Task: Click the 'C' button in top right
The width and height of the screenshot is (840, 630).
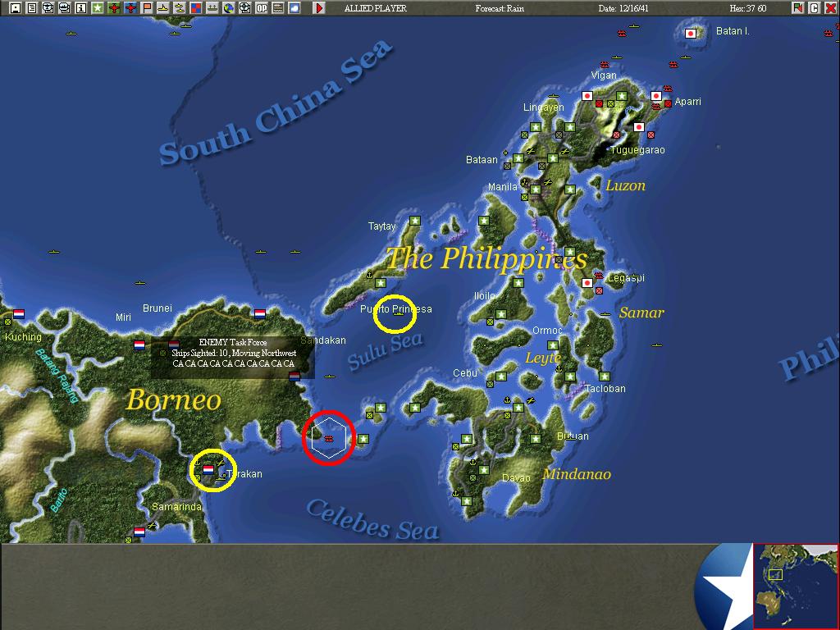Action: (x=815, y=8)
